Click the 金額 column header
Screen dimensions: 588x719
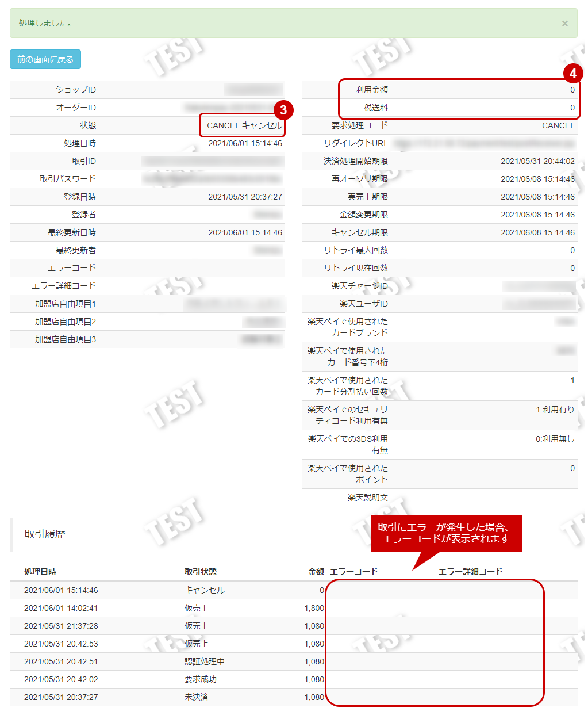pos(316,572)
